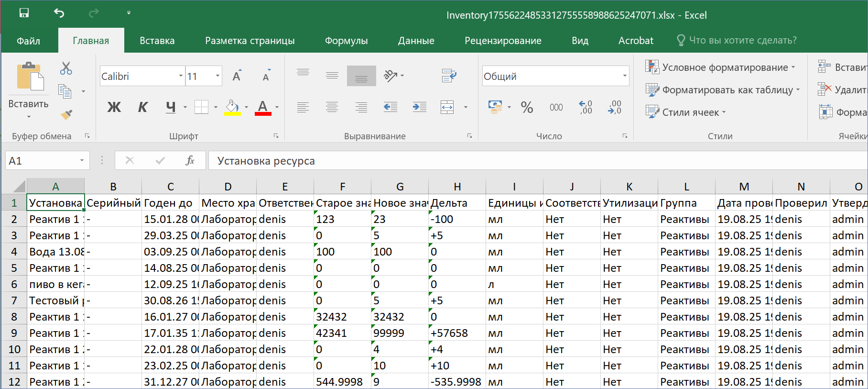Open the Условное форматирование dropdown

click(720, 67)
